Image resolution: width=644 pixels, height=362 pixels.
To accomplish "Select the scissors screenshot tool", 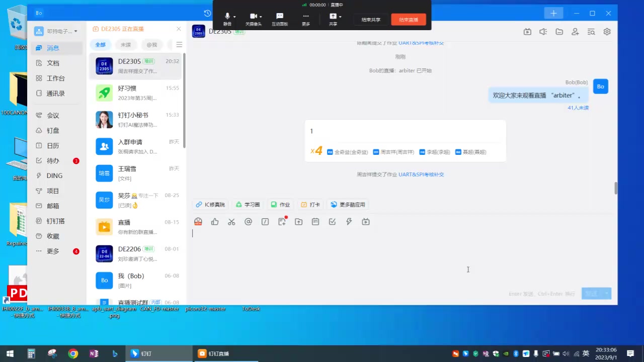I will pos(231,222).
